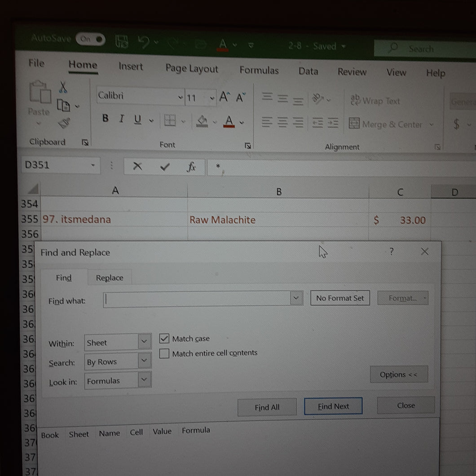This screenshot has width=476, height=476.
Task: Switch to the Insert tab
Action: tap(131, 66)
